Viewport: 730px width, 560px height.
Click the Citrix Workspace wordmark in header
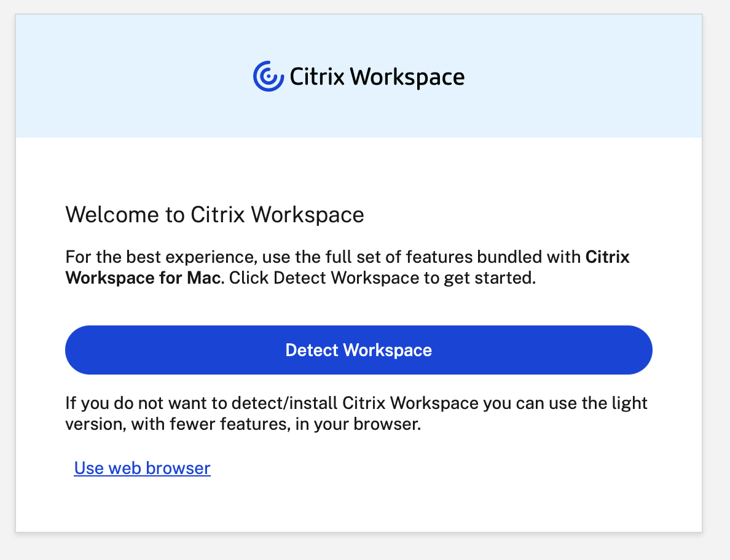[376, 77]
